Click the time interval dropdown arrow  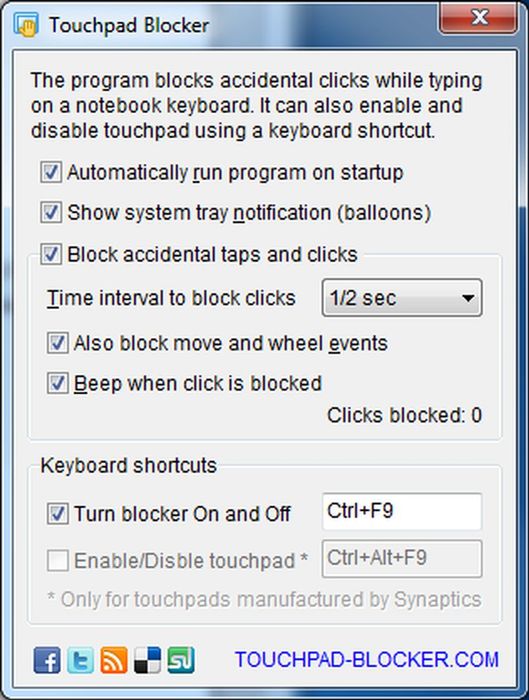[x=468, y=298]
